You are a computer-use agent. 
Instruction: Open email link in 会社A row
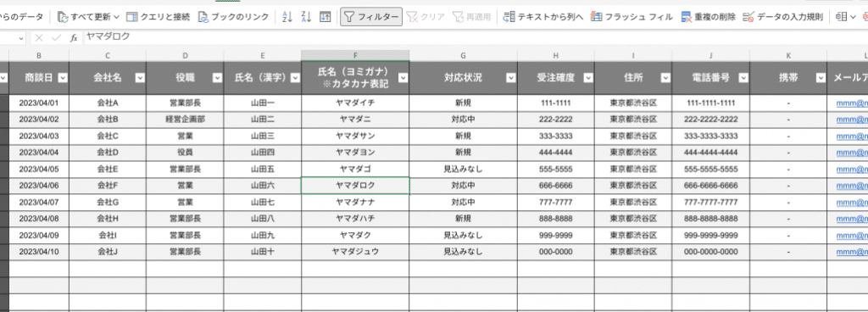coord(852,103)
